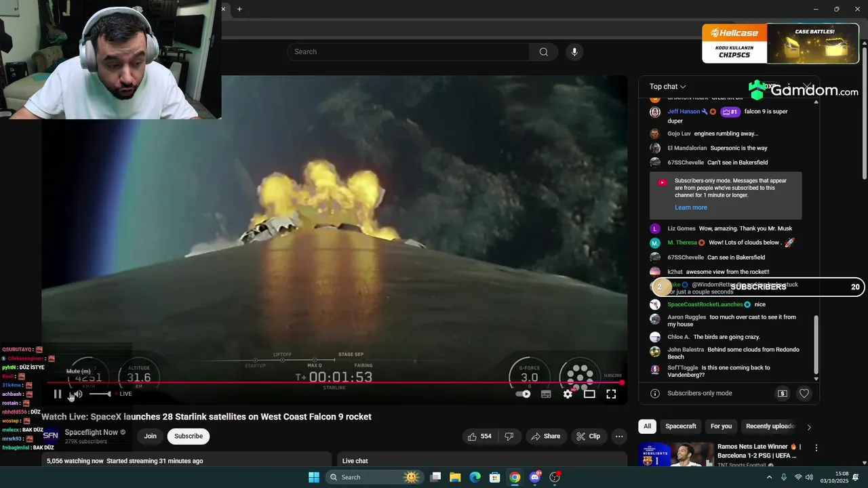
Task: Select the For you filter chip
Action: pos(721,426)
